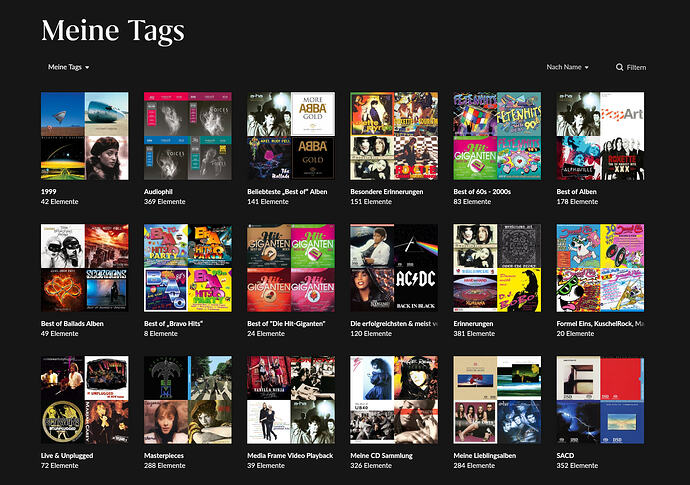The width and height of the screenshot is (690, 485).
Task: Click the 'Masterpieces' tag title
Action: [164, 456]
